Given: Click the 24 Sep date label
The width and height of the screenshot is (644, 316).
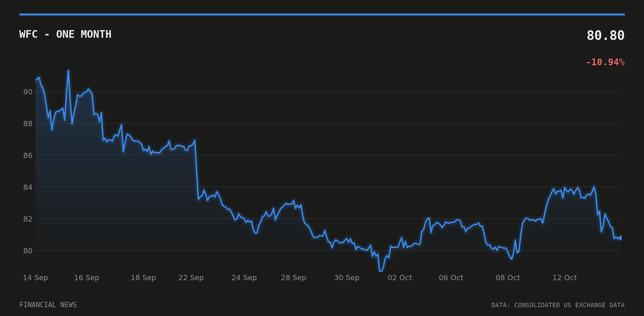Looking at the screenshot, I should (x=244, y=278).
